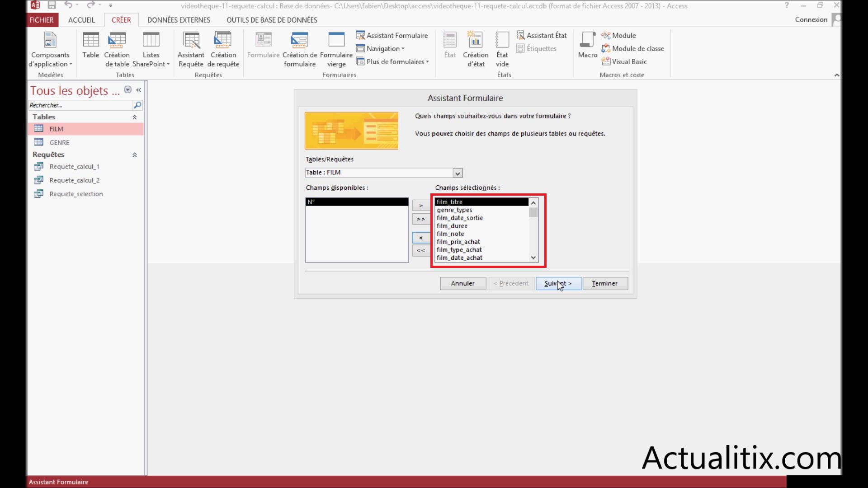Click the Étiquettes button
Screen dimensions: 868x488
[536, 48]
